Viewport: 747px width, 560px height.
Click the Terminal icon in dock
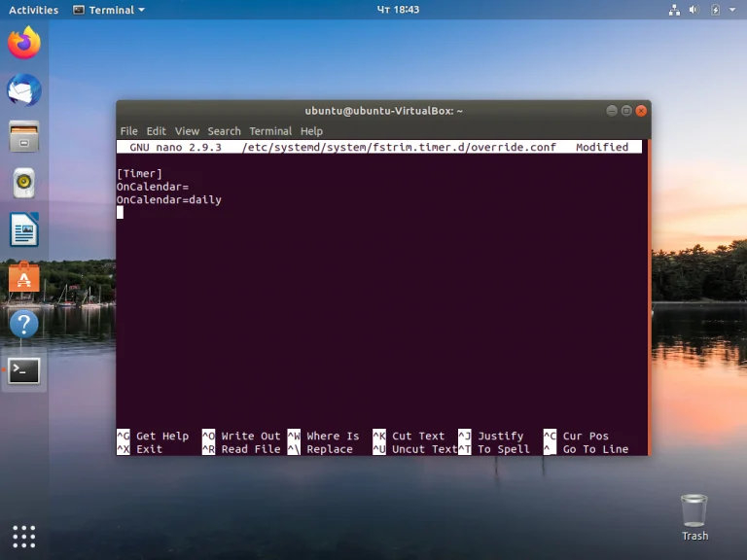(24, 370)
